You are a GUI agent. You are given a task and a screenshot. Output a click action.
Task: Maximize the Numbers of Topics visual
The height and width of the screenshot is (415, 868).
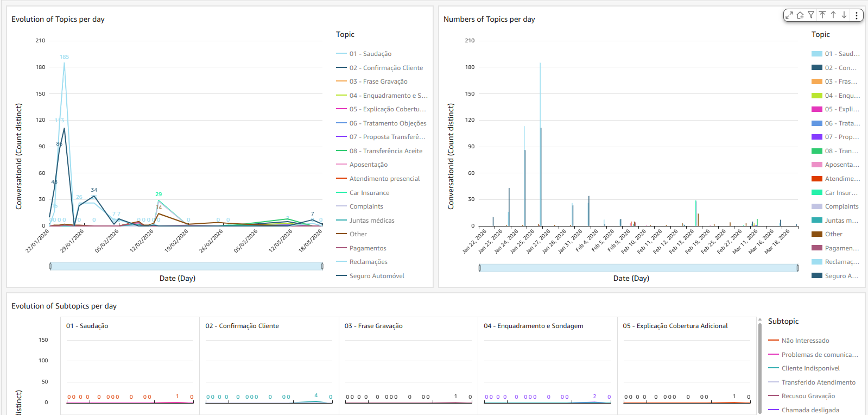click(789, 15)
